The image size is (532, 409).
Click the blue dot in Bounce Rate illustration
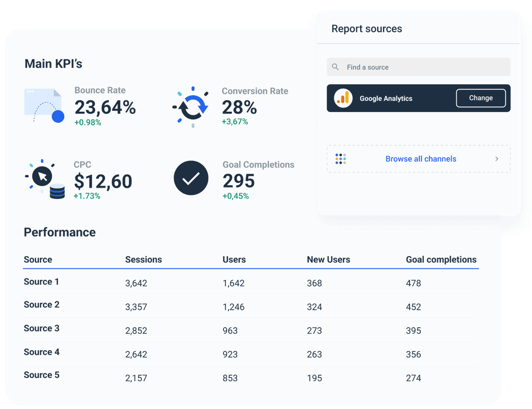57,116
